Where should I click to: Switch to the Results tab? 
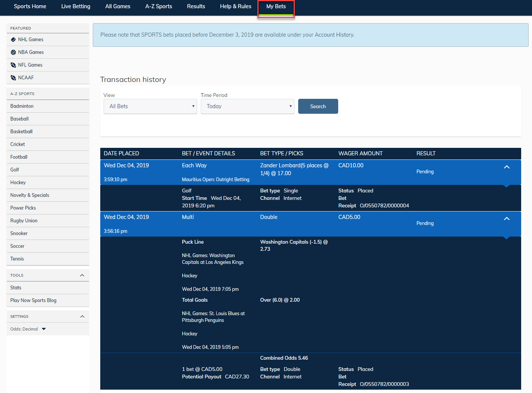pos(196,6)
